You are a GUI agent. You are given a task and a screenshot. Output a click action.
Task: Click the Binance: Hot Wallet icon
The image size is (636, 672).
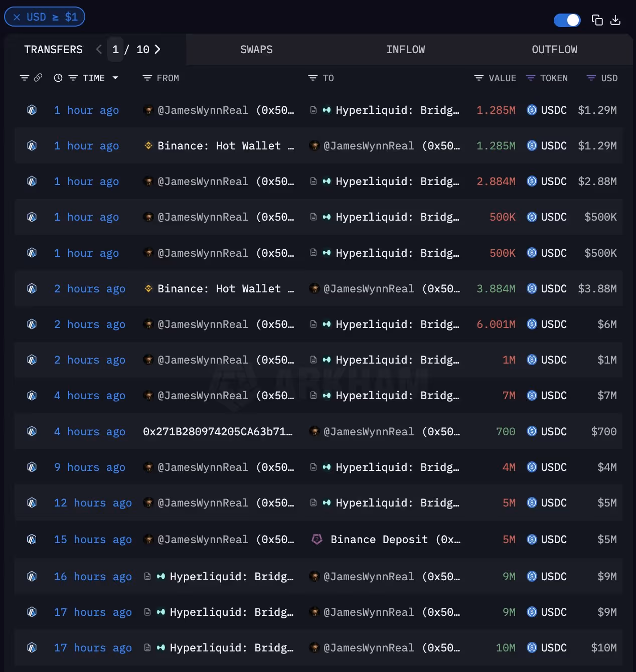(x=148, y=145)
